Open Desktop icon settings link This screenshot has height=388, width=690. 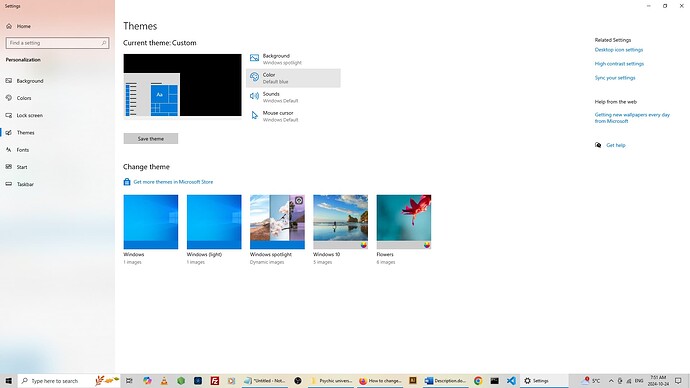619,50
